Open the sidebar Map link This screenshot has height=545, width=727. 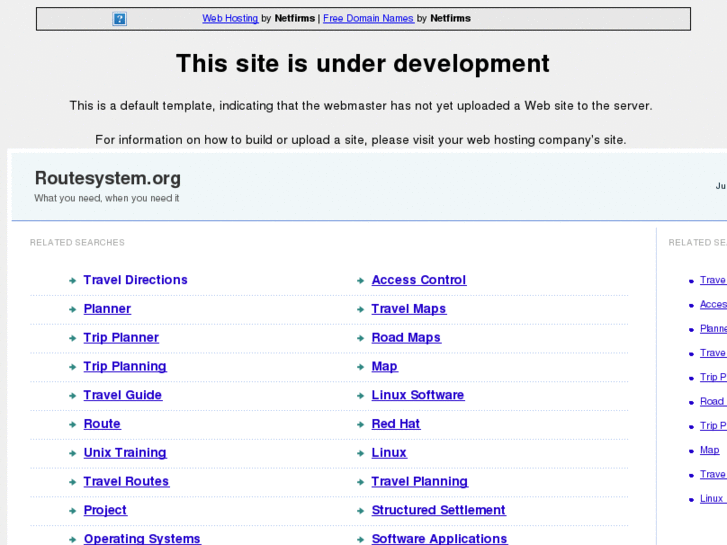point(709,450)
